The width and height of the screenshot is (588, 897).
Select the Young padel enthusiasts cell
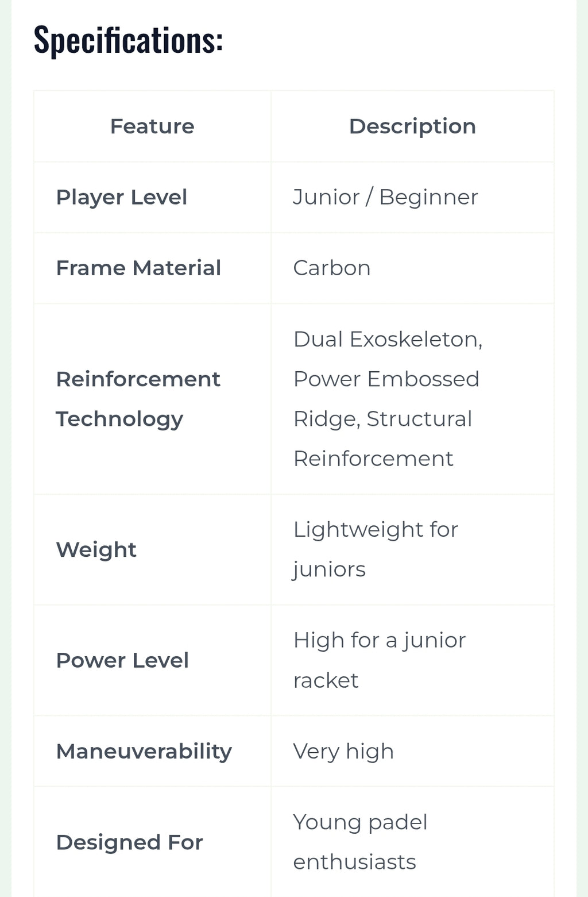point(412,842)
